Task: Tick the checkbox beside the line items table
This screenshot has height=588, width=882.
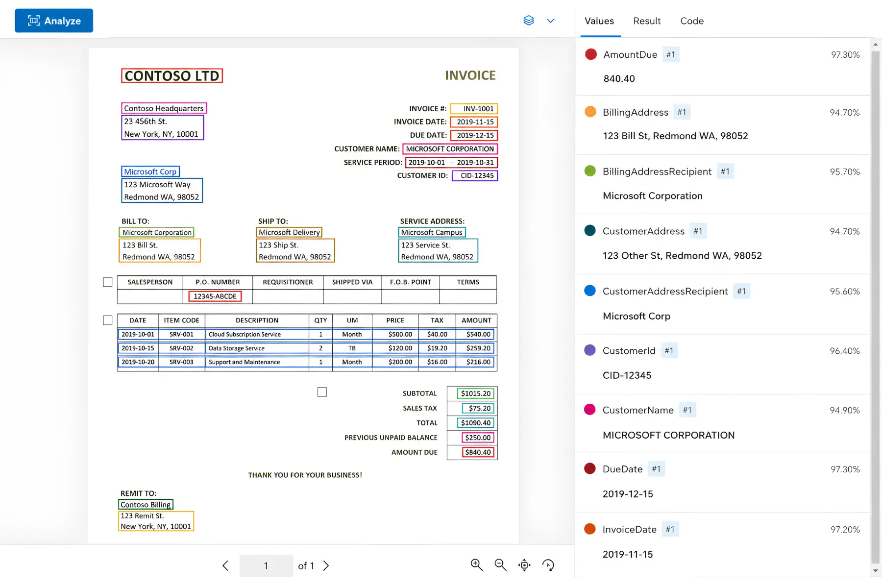Action: 108,320
